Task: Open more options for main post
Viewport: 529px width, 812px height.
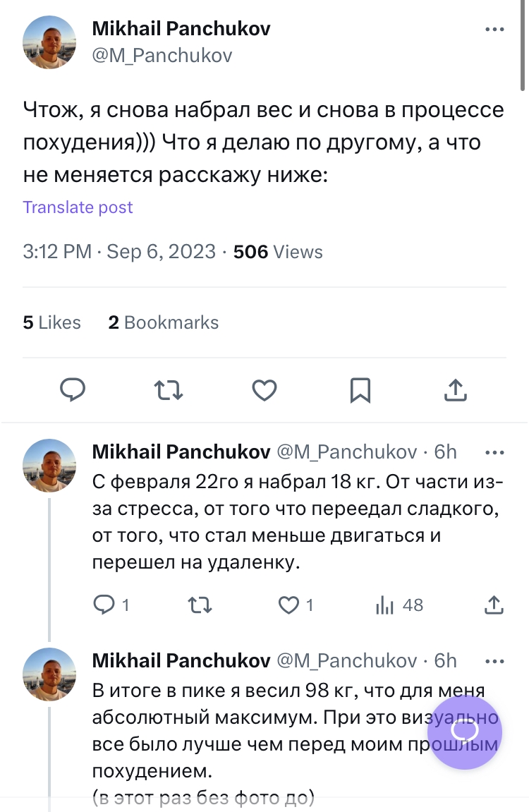Action: (494, 30)
